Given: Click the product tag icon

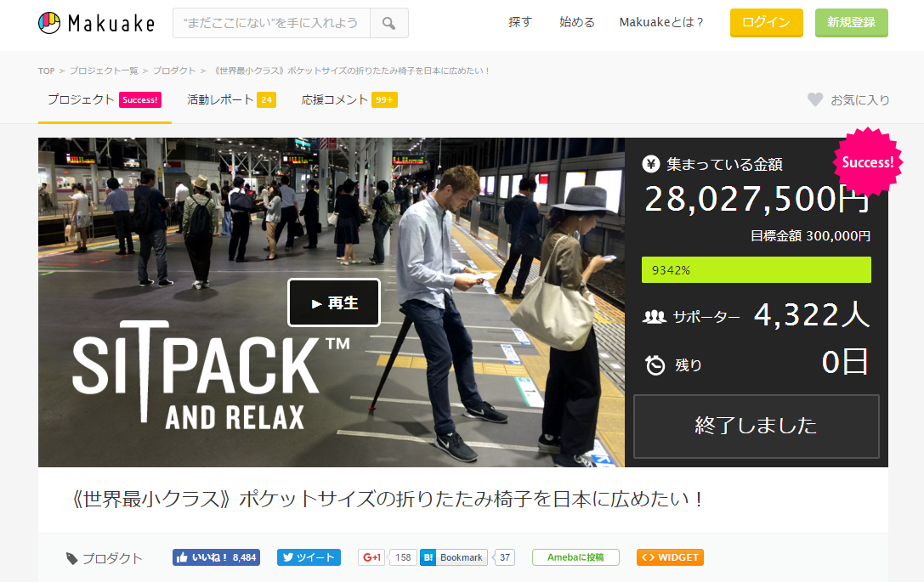Looking at the screenshot, I should pos(72,558).
